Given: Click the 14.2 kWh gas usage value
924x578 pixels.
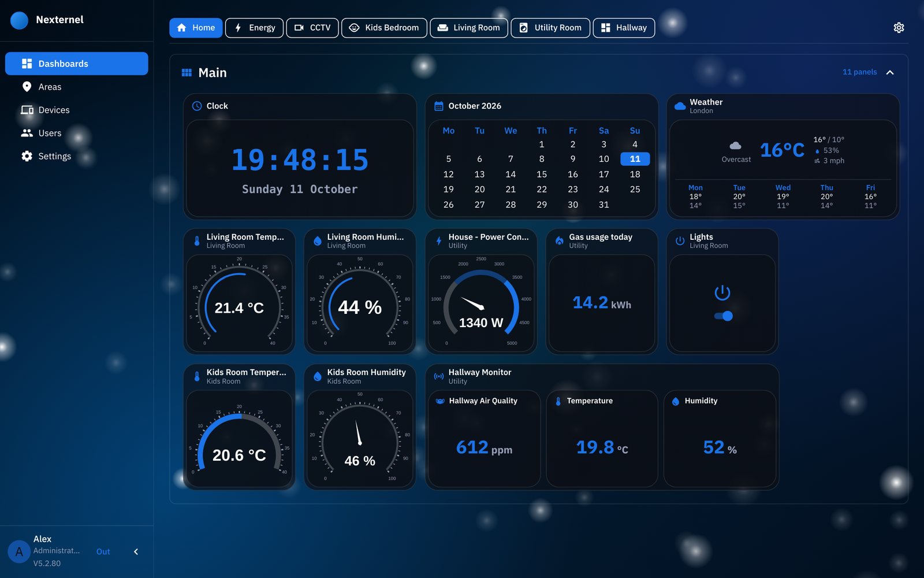Looking at the screenshot, I should click(x=602, y=303).
